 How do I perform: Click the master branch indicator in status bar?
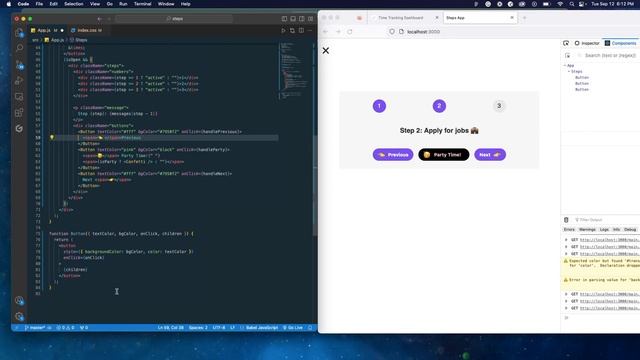point(35,328)
